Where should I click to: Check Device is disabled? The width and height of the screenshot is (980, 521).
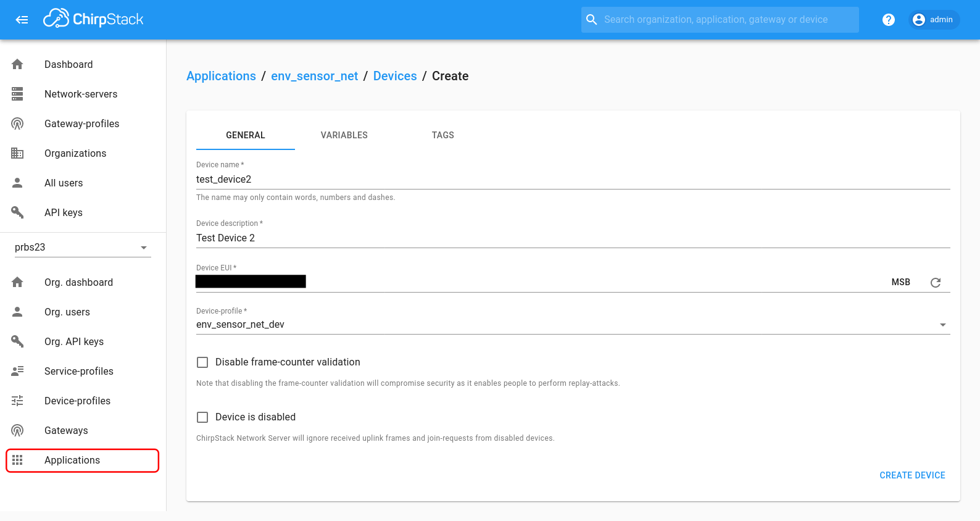pyautogui.click(x=202, y=417)
